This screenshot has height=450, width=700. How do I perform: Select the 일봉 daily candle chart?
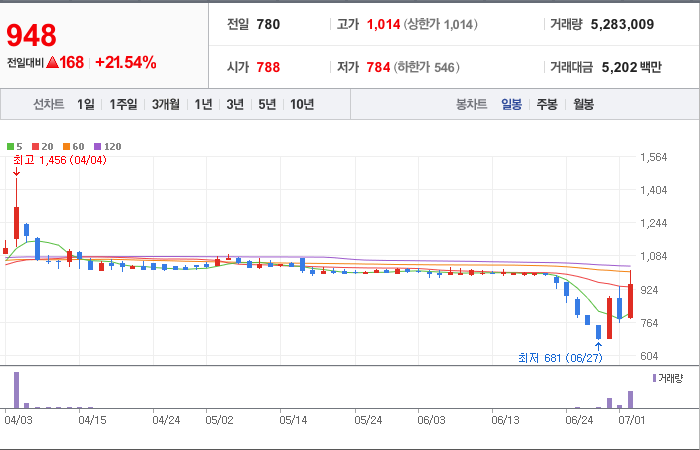[x=512, y=104]
